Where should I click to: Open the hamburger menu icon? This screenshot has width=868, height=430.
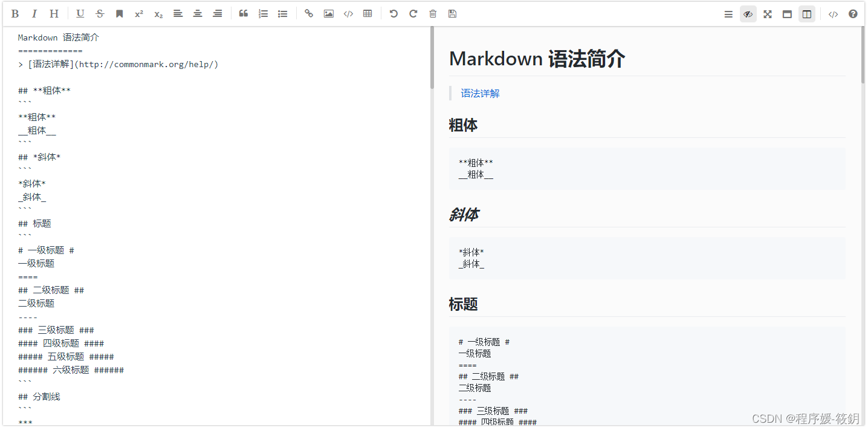point(728,14)
